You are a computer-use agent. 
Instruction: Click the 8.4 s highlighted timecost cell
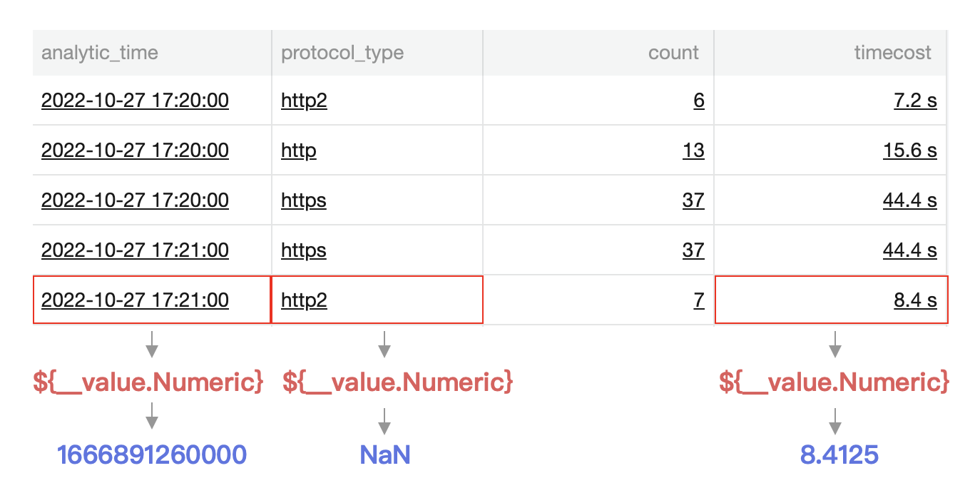(x=915, y=300)
